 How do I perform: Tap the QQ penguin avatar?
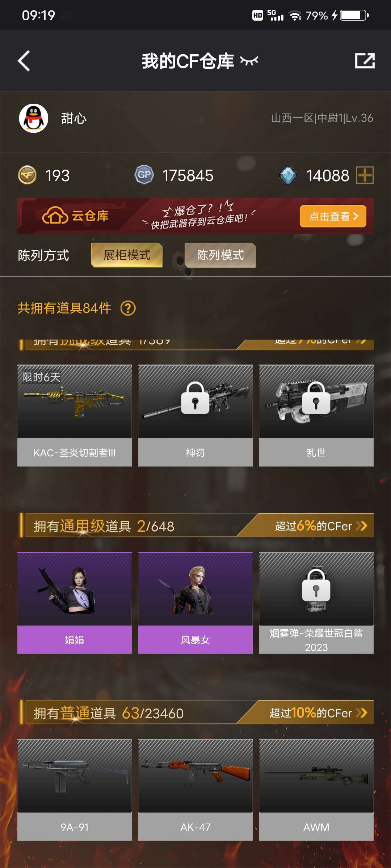(x=34, y=118)
